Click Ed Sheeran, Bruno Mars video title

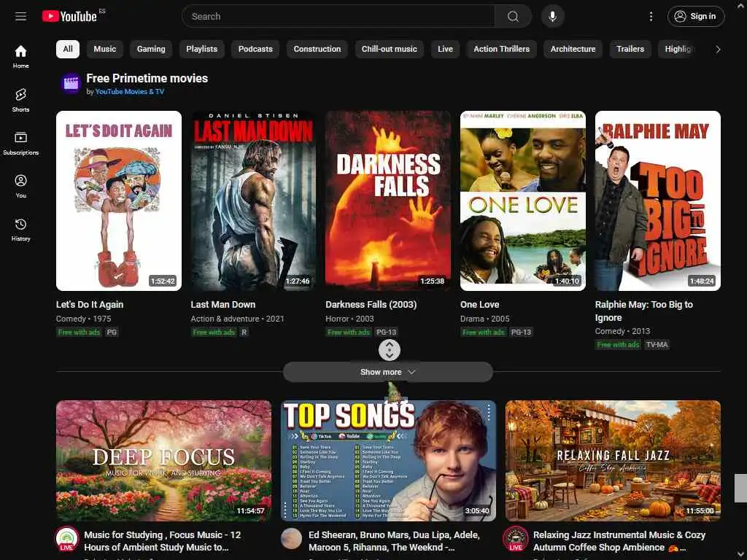tap(394, 541)
